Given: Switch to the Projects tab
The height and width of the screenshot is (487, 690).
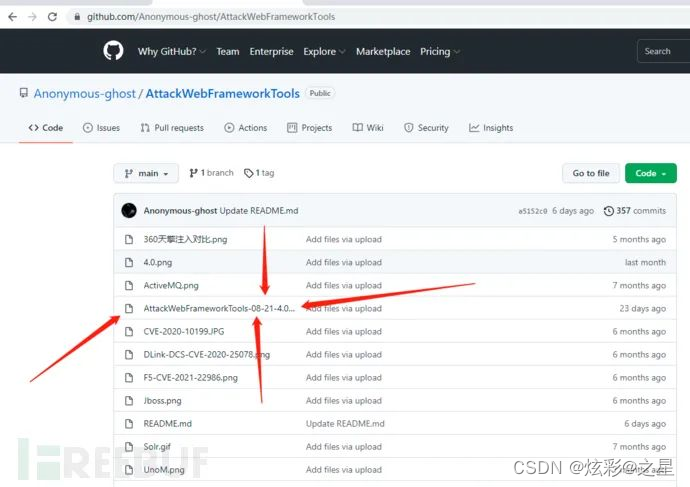Looking at the screenshot, I should pos(309,128).
